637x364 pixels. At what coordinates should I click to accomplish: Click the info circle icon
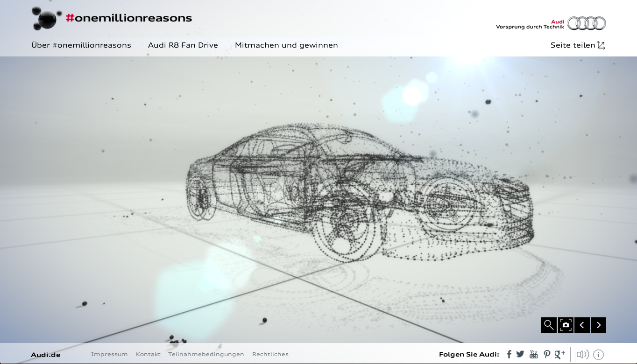pos(598,355)
